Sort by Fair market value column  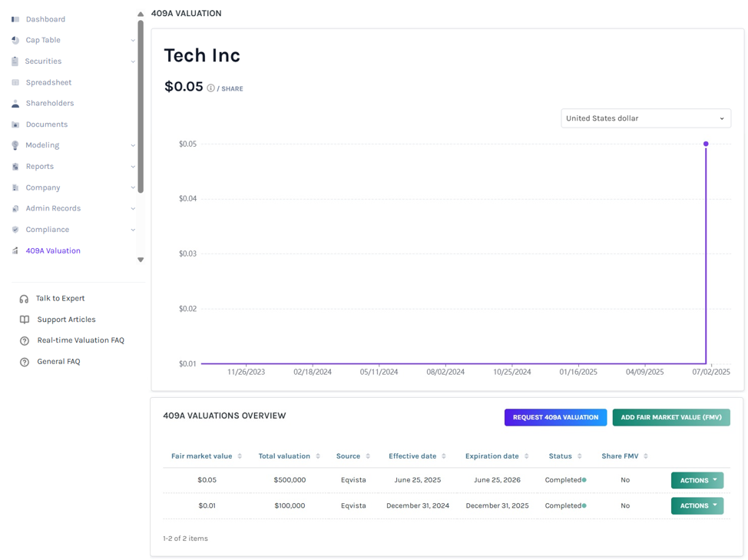point(240,456)
